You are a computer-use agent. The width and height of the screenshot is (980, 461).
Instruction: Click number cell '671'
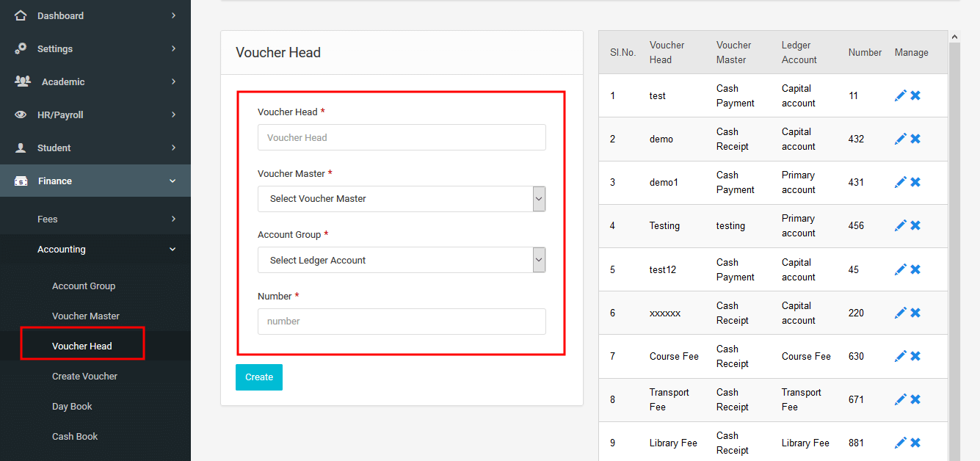click(856, 399)
